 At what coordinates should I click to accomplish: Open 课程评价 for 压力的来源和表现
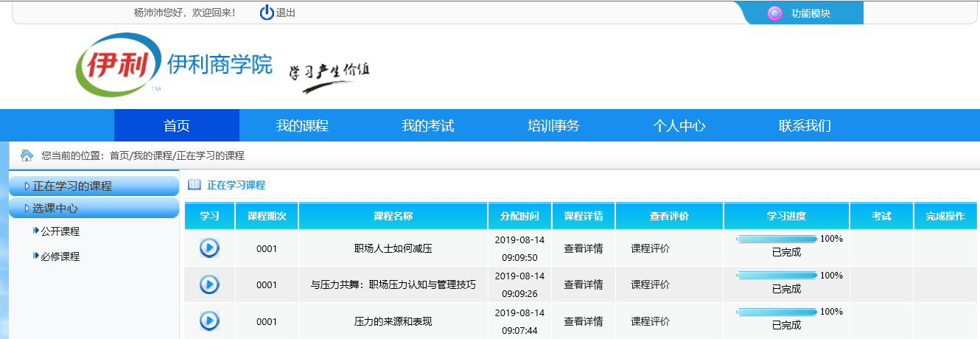point(650,321)
